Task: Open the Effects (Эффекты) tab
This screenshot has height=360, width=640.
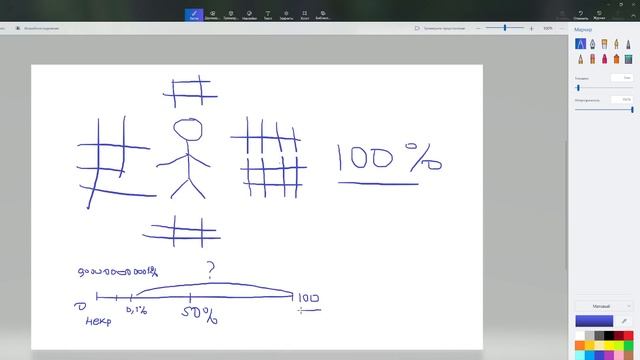Action: [x=286, y=15]
